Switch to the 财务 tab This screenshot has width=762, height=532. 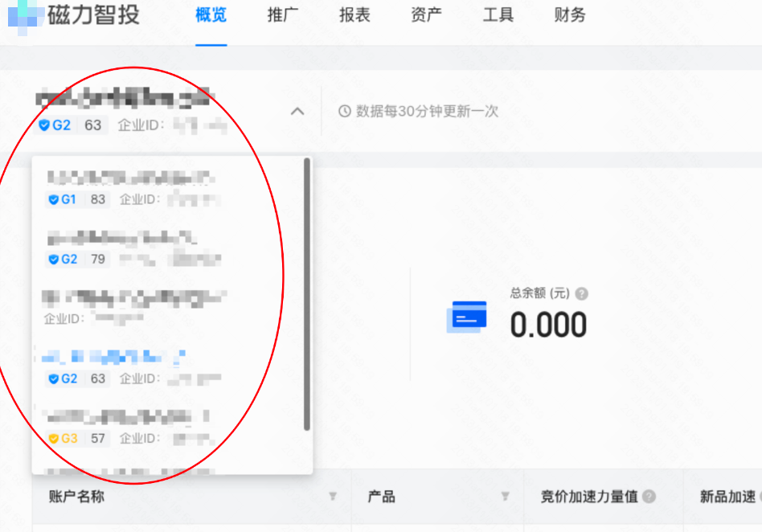tap(569, 15)
